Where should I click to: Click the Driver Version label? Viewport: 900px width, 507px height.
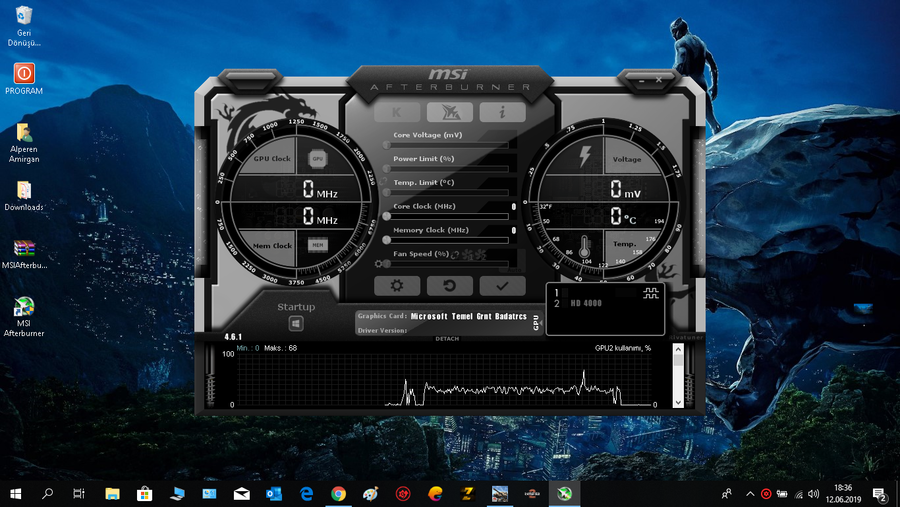(382, 331)
